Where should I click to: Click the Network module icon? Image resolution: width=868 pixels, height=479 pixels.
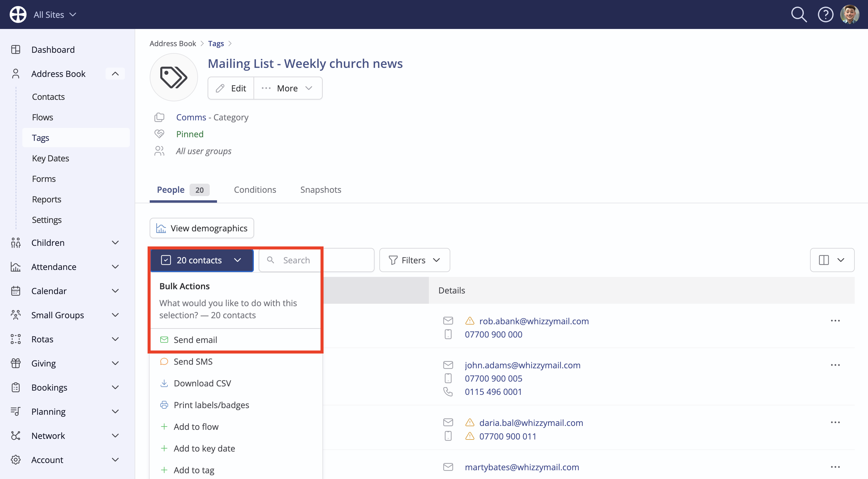[x=16, y=436]
